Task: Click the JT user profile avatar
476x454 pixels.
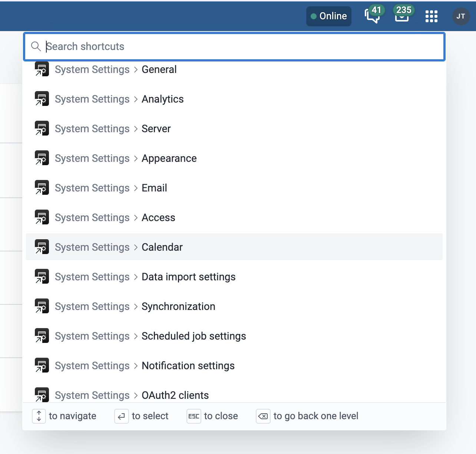Action: pyautogui.click(x=461, y=16)
